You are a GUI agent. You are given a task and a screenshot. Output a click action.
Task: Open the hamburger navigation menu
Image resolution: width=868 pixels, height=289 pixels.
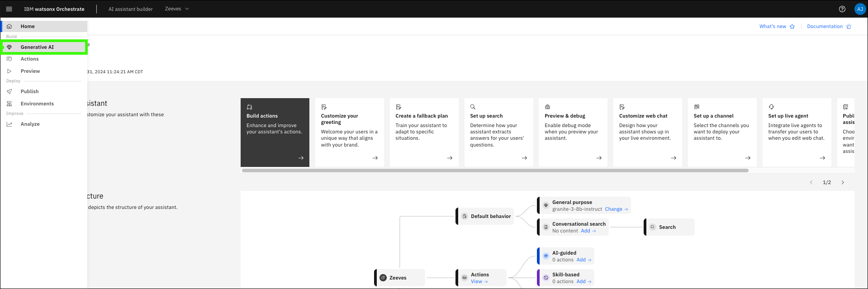9,9
